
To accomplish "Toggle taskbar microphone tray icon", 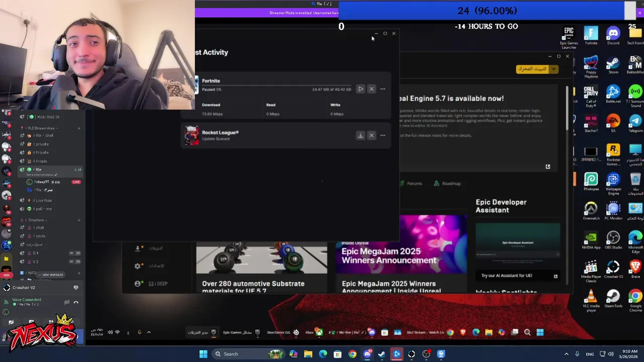I will point(577,354).
